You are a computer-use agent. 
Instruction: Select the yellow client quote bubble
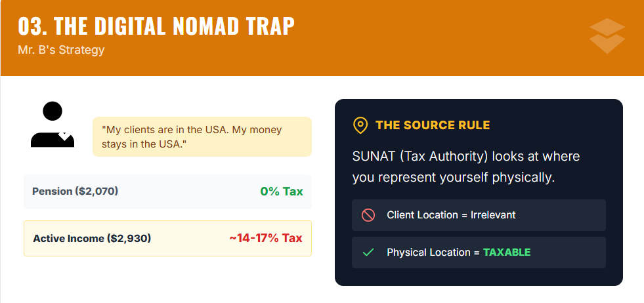click(x=202, y=136)
